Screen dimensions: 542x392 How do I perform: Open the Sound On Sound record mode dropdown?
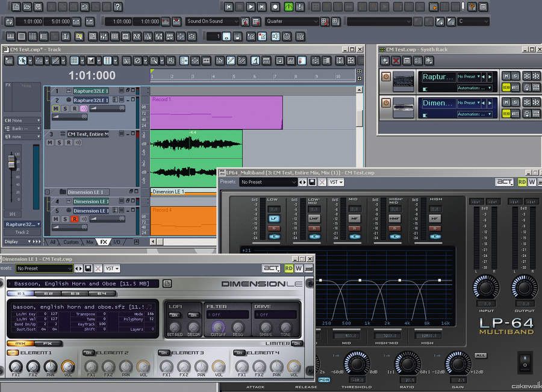click(x=212, y=22)
